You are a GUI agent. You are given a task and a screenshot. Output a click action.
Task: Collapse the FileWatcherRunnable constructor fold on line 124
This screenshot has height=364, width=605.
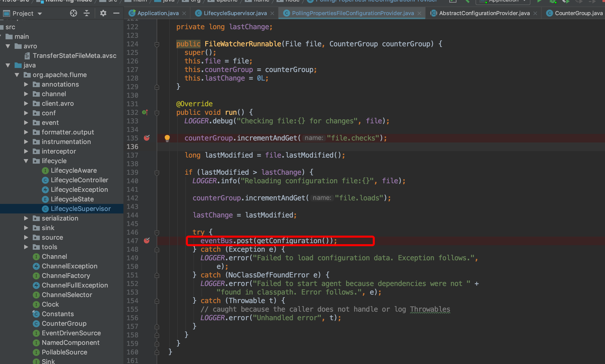[x=157, y=44]
